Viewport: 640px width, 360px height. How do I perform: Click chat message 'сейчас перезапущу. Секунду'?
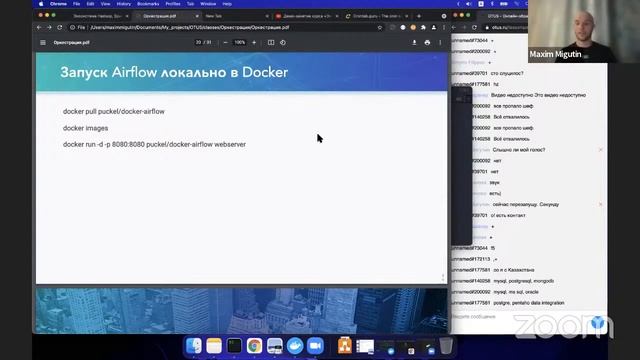pyautogui.click(x=526, y=204)
